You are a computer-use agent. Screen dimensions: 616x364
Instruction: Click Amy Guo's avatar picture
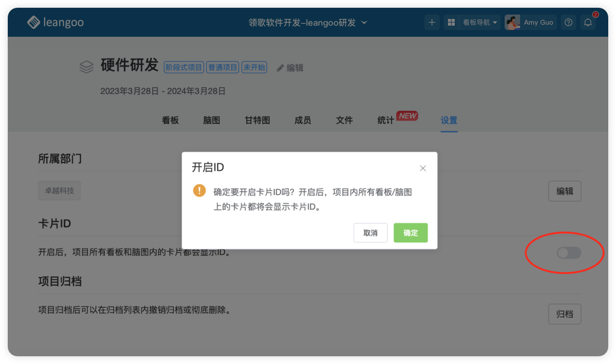(x=512, y=22)
